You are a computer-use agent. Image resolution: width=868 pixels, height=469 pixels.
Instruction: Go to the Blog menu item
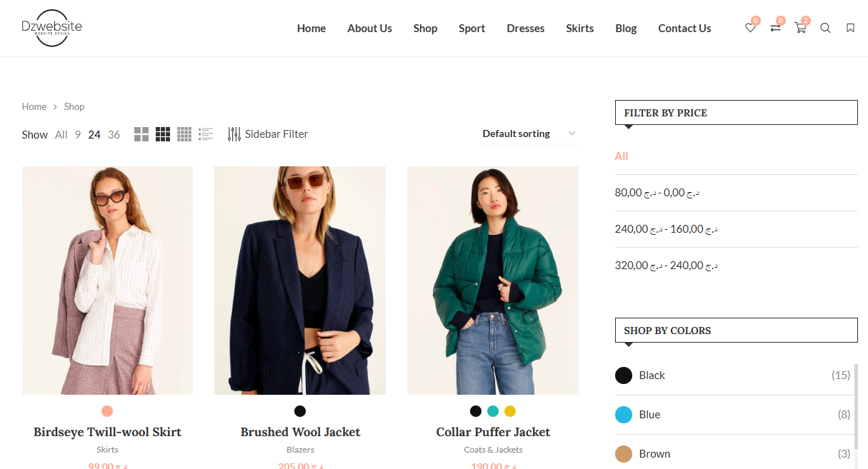tap(626, 29)
